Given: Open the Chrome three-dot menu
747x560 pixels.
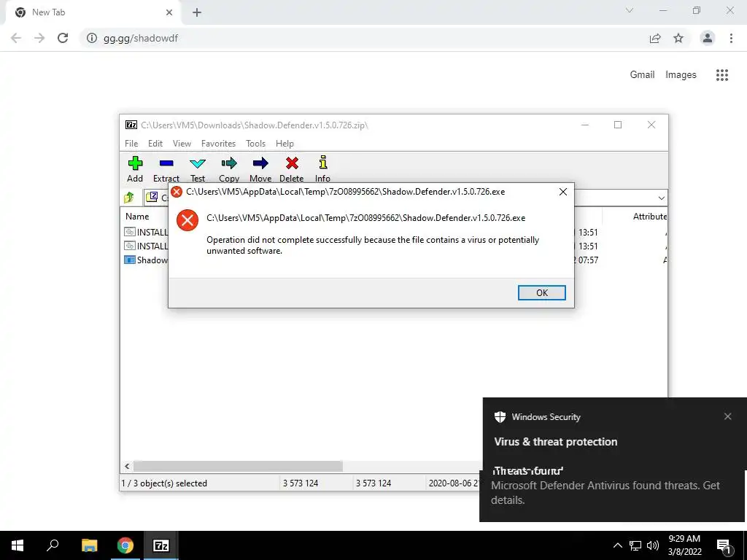Looking at the screenshot, I should click(731, 38).
